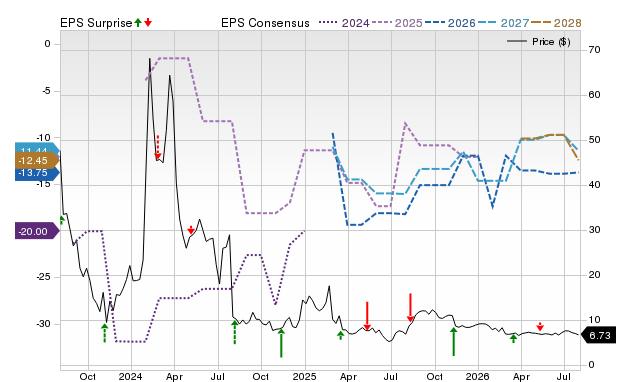640x382 pixels.
Task: Click the -25 label on the EPS axis
Action: coord(44,276)
